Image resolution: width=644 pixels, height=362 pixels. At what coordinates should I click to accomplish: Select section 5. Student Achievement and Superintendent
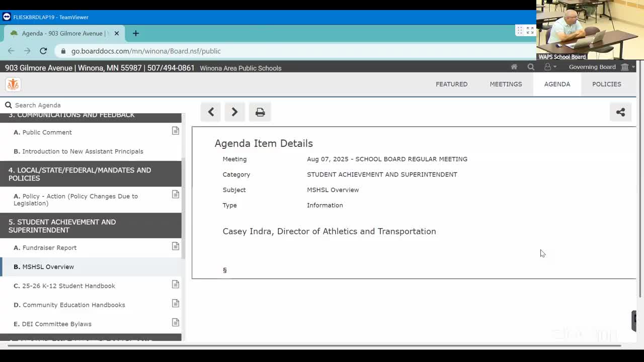tap(91, 226)
